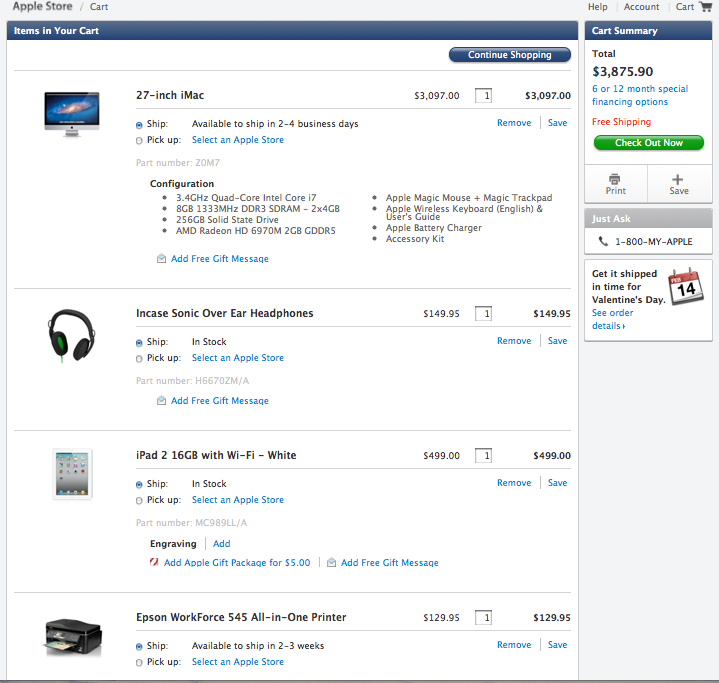This screenshot has height=683, width=719.
Task: Remove the Incase Sonic headphones
Action: (514, 340)
